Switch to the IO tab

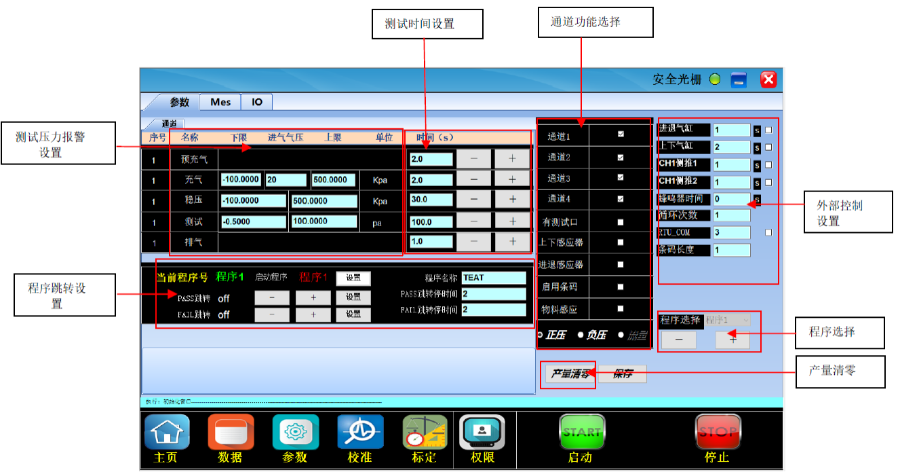pos(257,101)
